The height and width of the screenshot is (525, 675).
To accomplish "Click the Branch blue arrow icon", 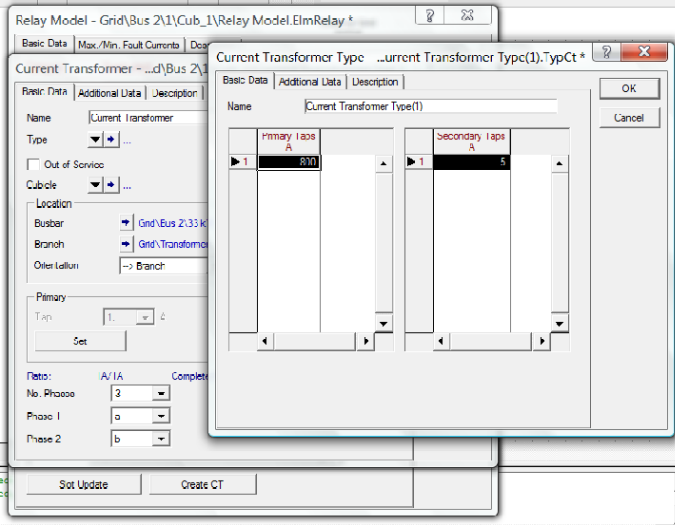I will (x=126, y=244).
